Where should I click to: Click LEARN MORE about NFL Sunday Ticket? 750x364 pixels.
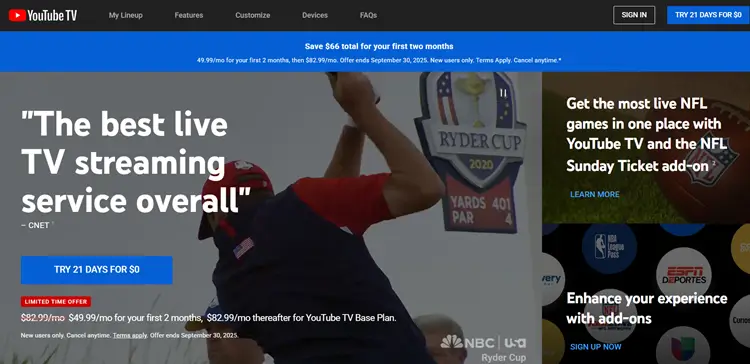pyautogui.click(x=595, y=194)
